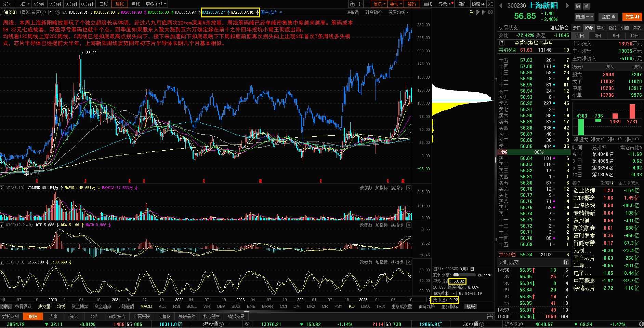Open help icon next to 查看完整档买卖盘
Viewport: 644px width, 328px height.
coord(502,43)
